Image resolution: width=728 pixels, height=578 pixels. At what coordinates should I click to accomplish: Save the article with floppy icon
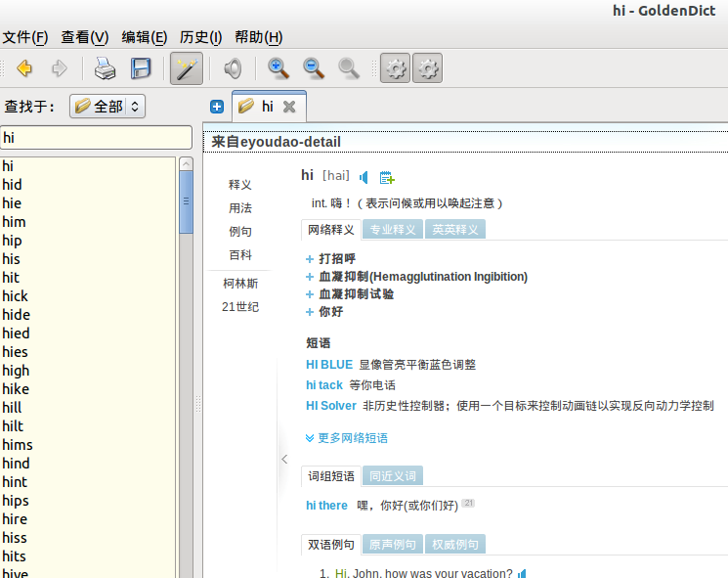click(141, 68)
